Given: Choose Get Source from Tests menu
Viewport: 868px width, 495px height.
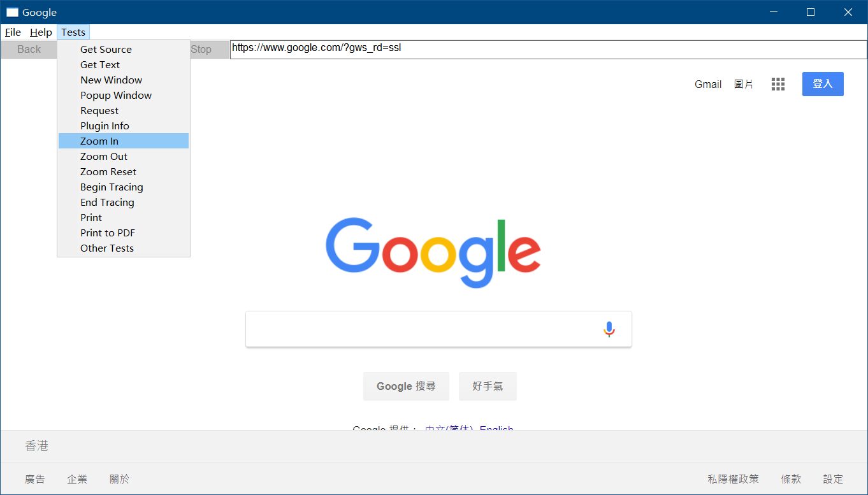Looking at the screenshot, I should (124, 50).
